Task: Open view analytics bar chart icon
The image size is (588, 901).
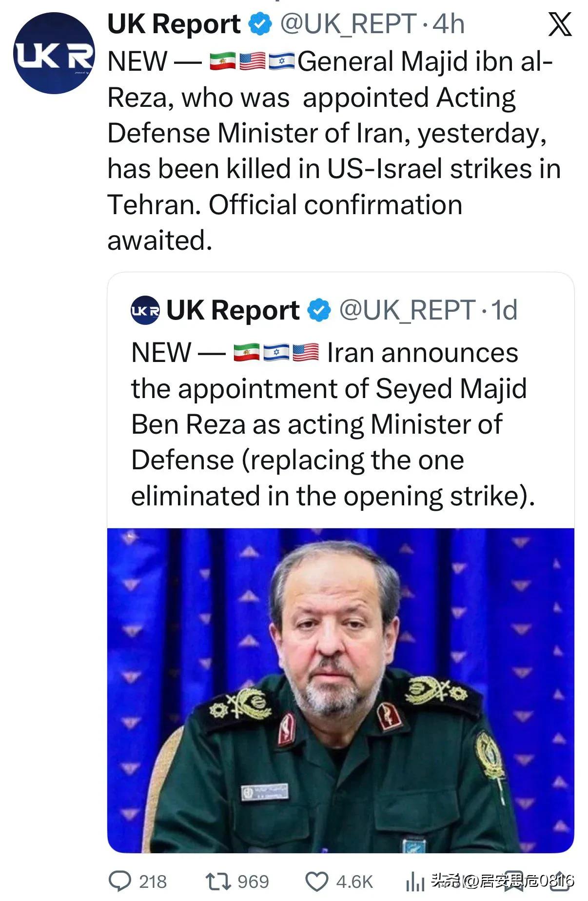Action: (x=415, y=881)
